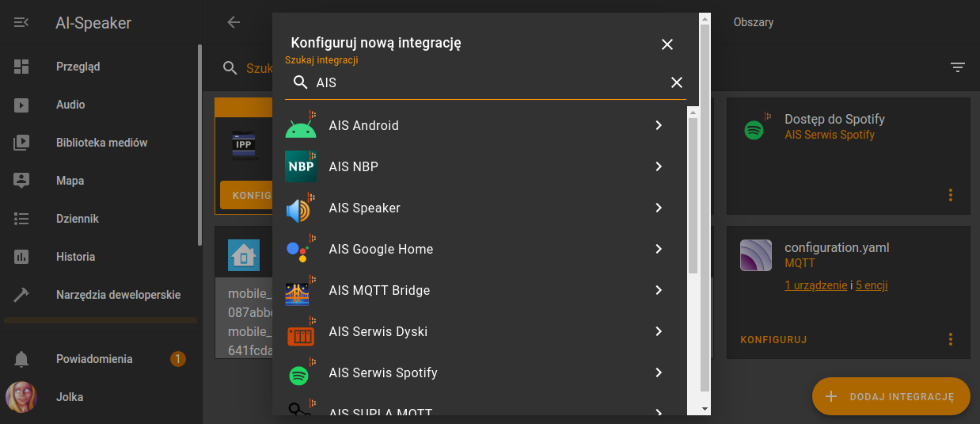Open Narzędzia deweloperskie sidebar item
The height and width of the screenshot is (424, 980).
[118, 295]
